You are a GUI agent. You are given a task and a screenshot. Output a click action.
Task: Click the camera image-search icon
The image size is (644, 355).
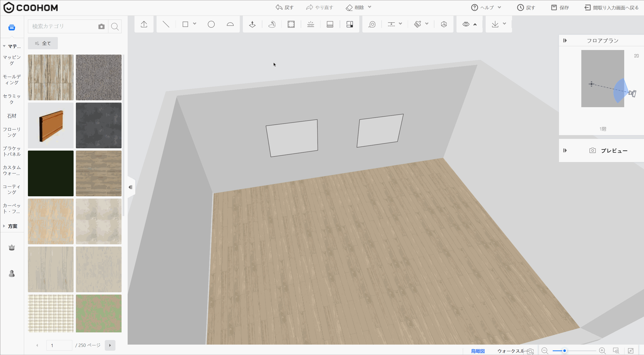[101, 26]
